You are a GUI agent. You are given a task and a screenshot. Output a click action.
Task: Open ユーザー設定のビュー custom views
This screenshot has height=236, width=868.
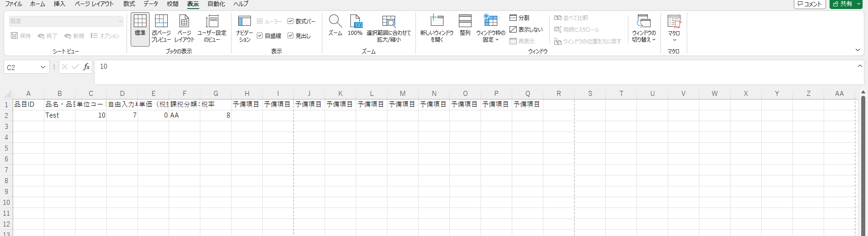click(x=212, y=29)
